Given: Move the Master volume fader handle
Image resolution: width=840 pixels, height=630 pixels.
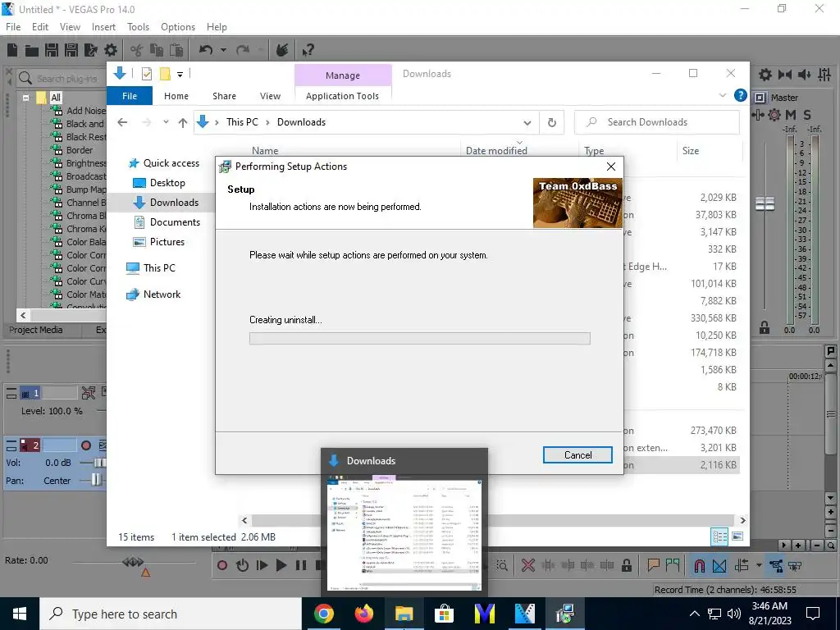Looking at the screenshot, I should 765,203.
